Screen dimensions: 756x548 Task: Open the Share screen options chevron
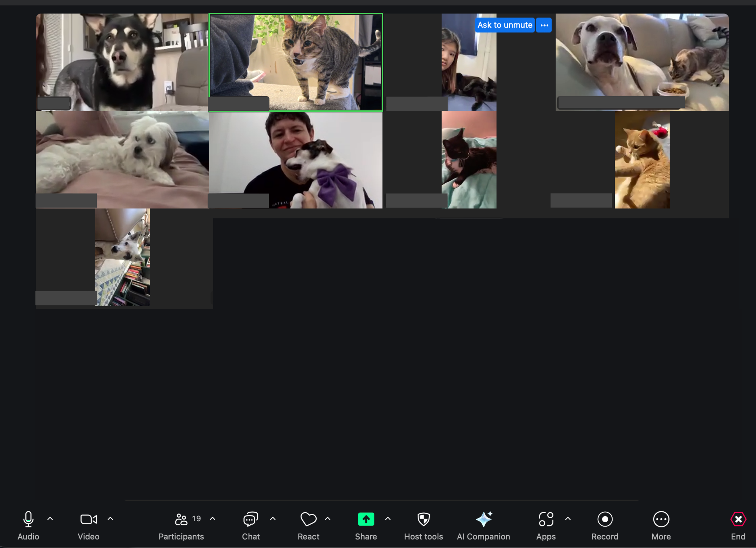388,519
